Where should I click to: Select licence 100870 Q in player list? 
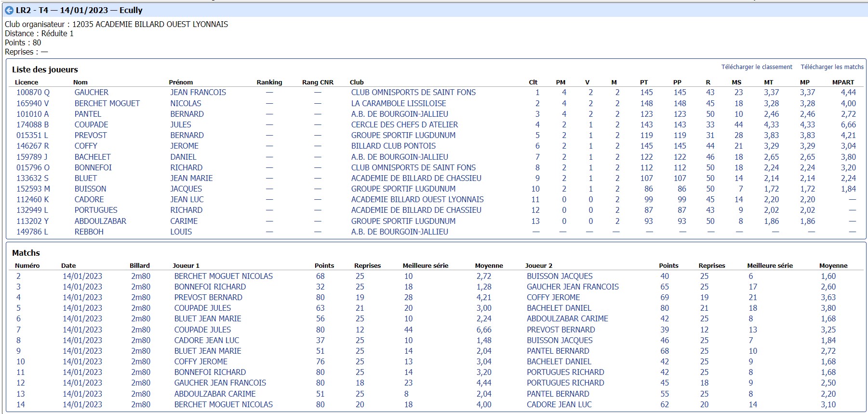[x=33, y=92]
